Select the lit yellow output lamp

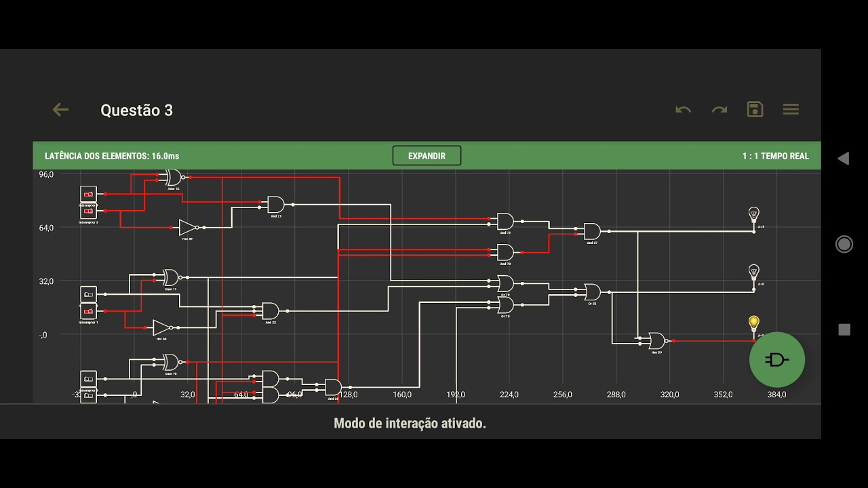[753, 324]
